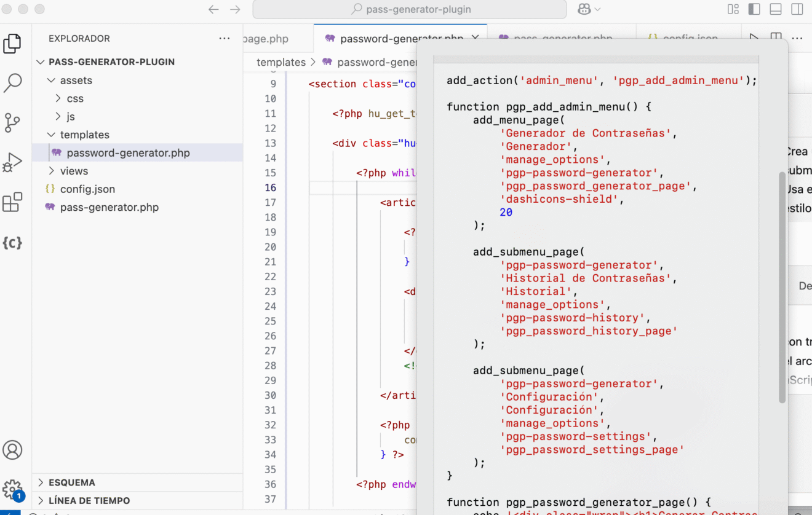Click the back navigation arrow
The image size is (812, 515).
coord(213,9)
